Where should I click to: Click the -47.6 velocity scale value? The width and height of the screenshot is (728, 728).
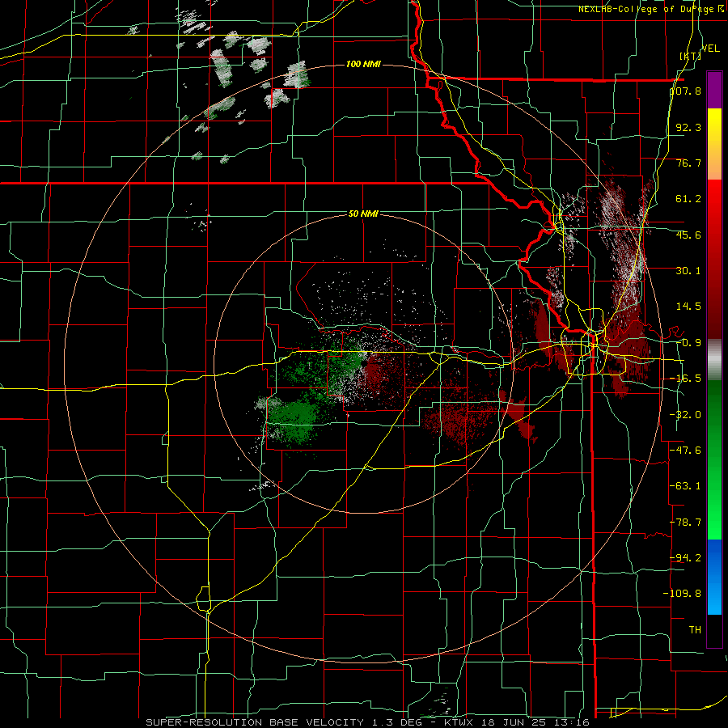[686, 451]
